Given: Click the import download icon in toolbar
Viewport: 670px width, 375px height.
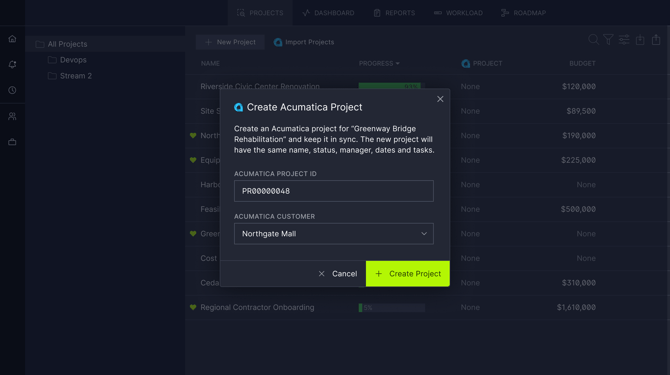Looking at the screenshot, I should coord(640,40).
